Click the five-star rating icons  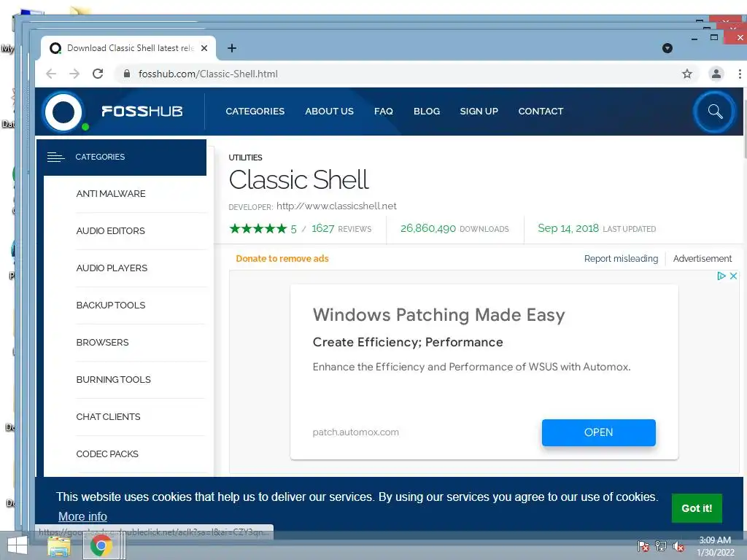tap(258, 228)
